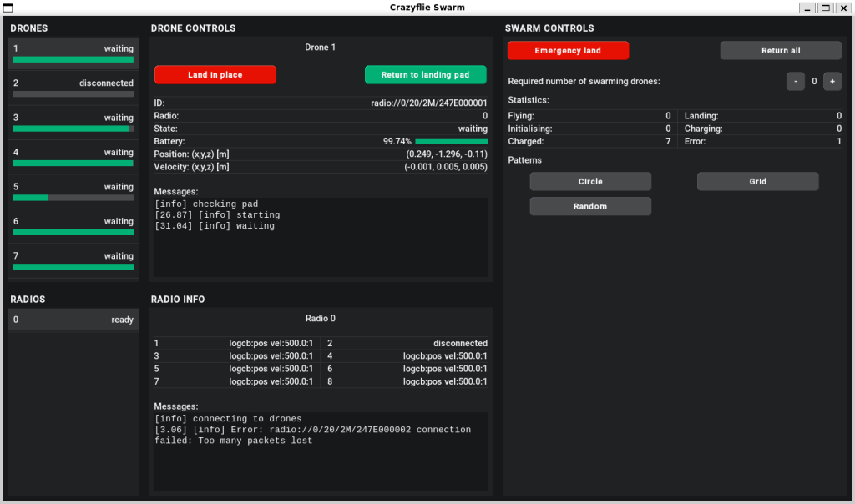Close the Crazyflie Swarm window

pos(843,8)
